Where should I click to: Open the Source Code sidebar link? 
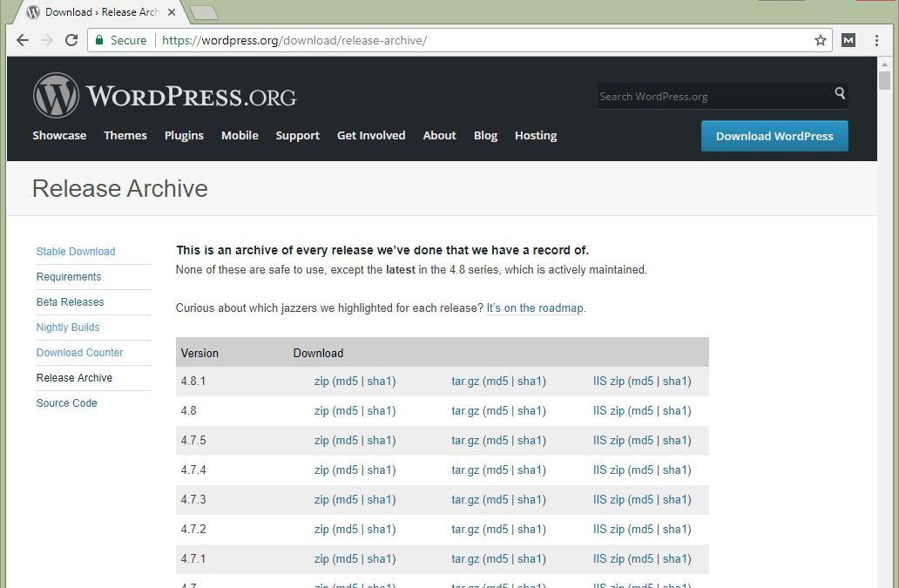[66, 402]
